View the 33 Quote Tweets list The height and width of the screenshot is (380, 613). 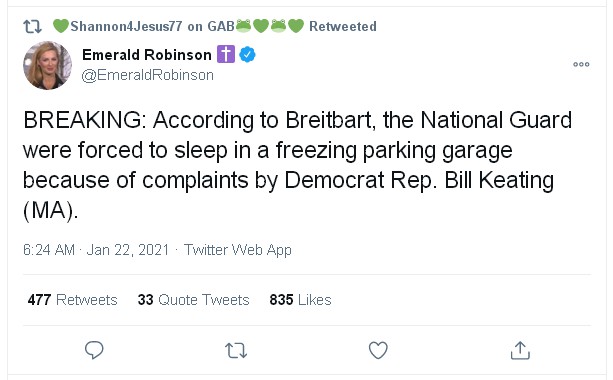[x=194, y=300]
